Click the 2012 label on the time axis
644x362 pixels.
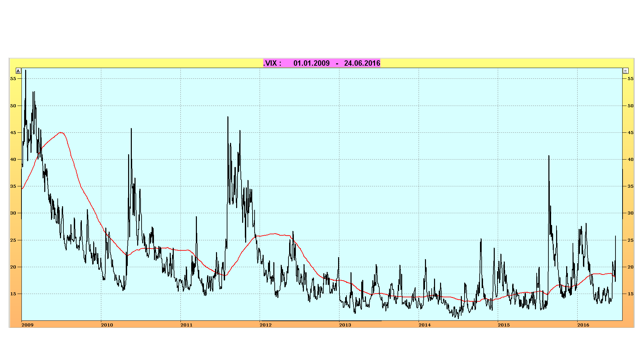(266, 325)
